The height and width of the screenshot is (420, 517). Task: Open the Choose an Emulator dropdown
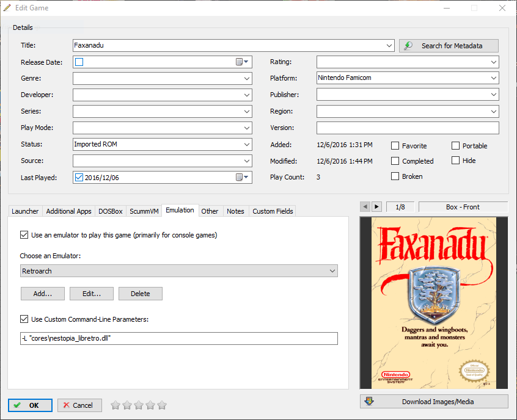coord(179,271)
